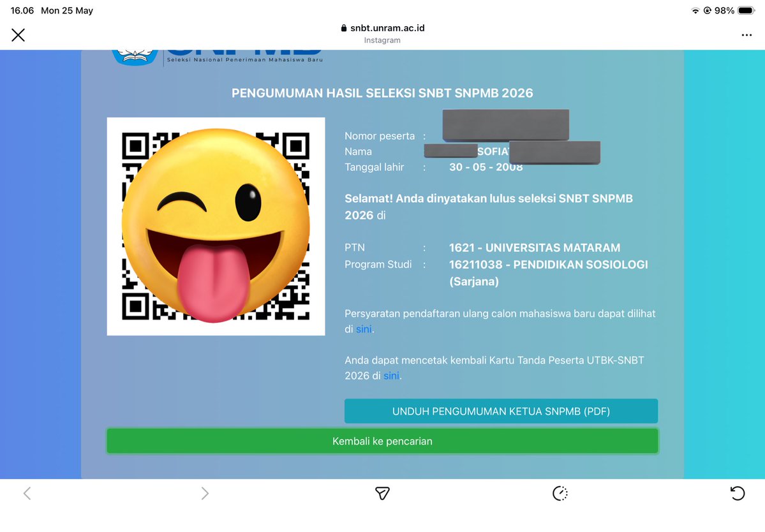The width and height of the screenshot is (765, 532).
Task: Tap the PTN label
Action: point(355,248)
